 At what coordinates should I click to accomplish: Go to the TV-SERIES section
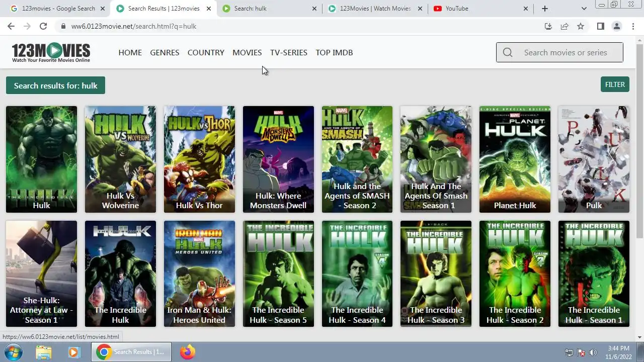coord(289,52)
